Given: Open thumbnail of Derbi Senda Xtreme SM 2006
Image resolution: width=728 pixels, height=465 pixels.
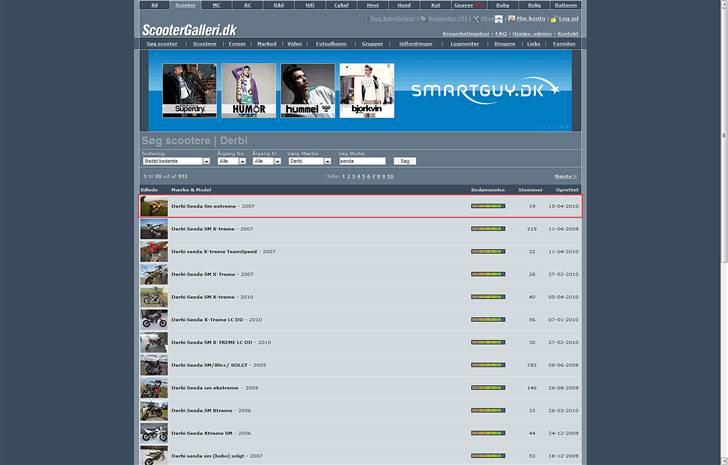Looking at the screenshot, I should coord(153,433).
